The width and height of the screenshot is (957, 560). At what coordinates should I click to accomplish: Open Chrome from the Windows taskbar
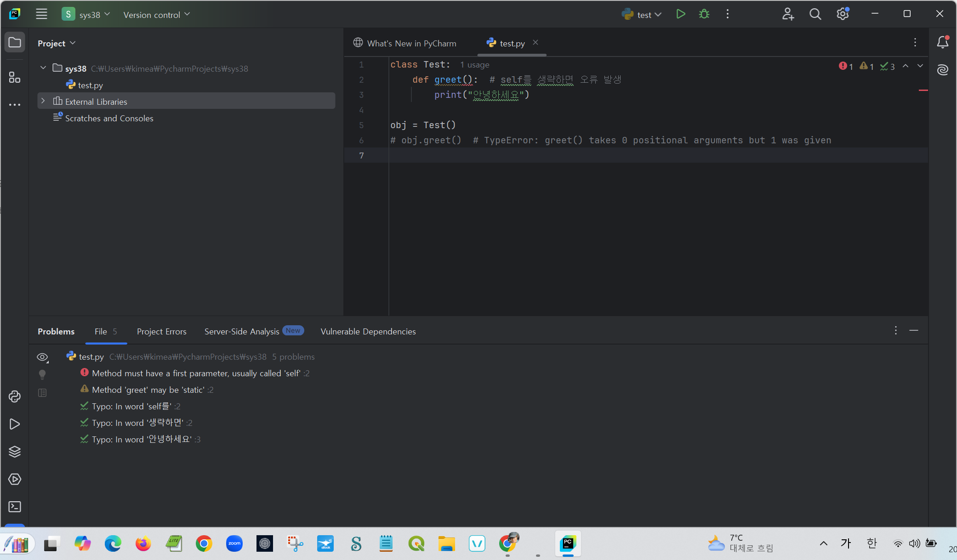pos(204,544)
